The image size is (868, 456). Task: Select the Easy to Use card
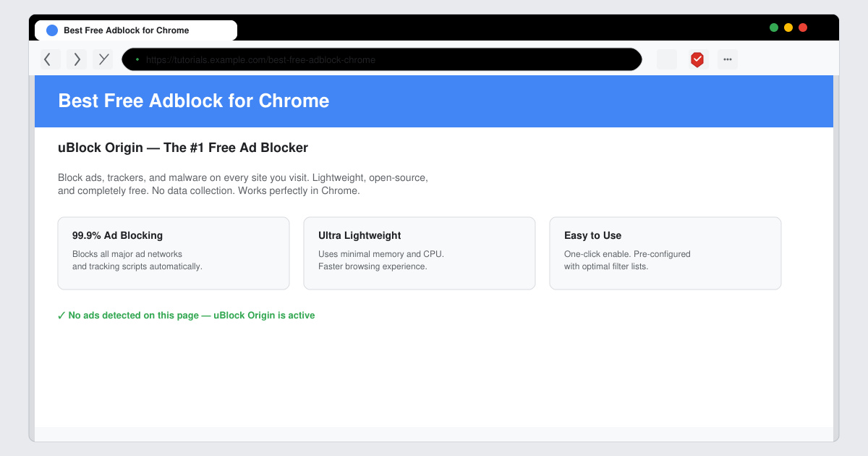(665, 253)
